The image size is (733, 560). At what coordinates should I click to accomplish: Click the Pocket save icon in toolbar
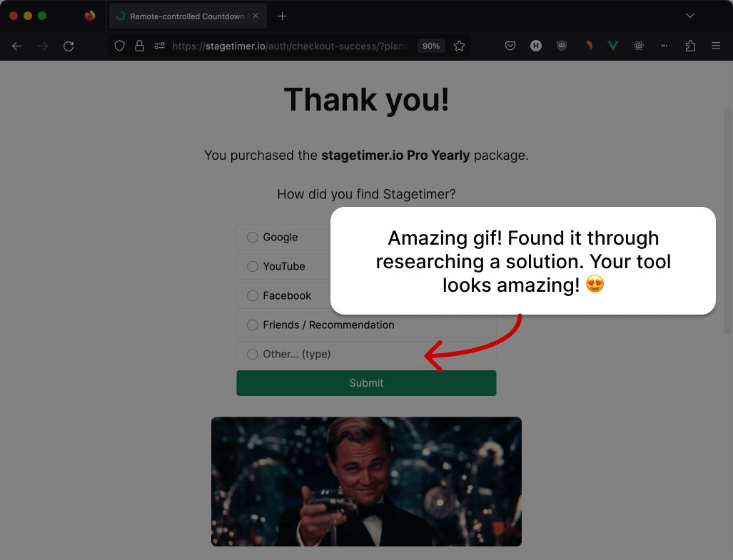pos(510,46)
